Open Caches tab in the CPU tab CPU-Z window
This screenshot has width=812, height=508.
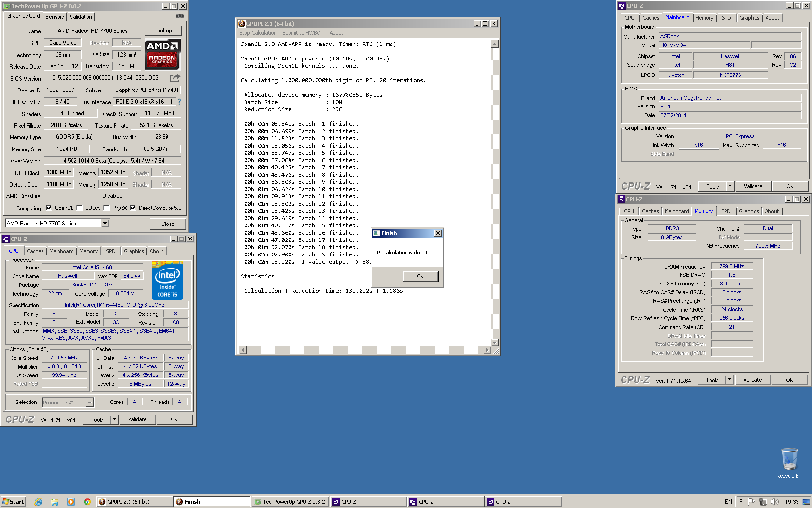pos(35,251)
